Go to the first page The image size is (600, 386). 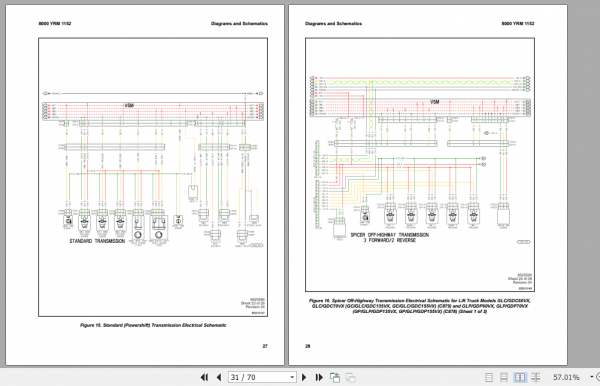204,378
